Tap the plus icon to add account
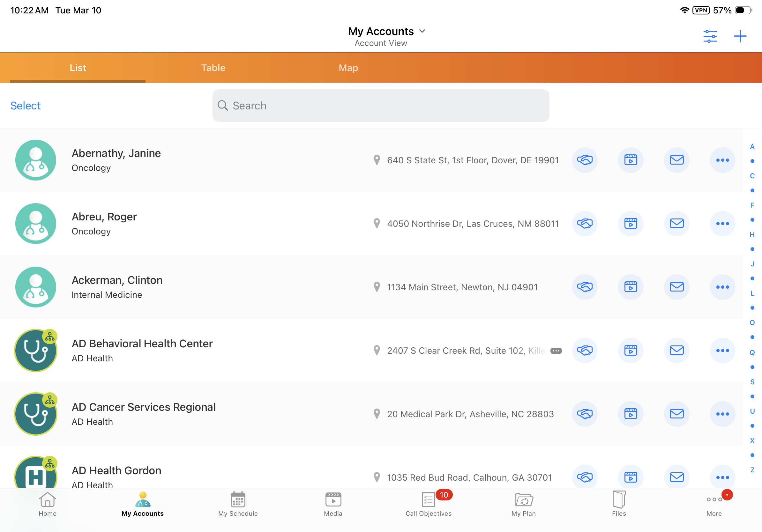This screenshot has width=762, height=532. click(740, 36)
